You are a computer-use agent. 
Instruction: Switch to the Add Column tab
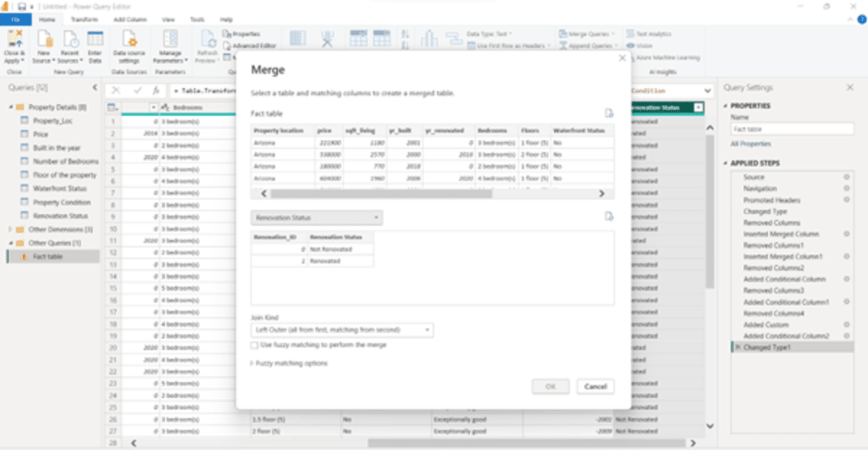pos(130,20)
